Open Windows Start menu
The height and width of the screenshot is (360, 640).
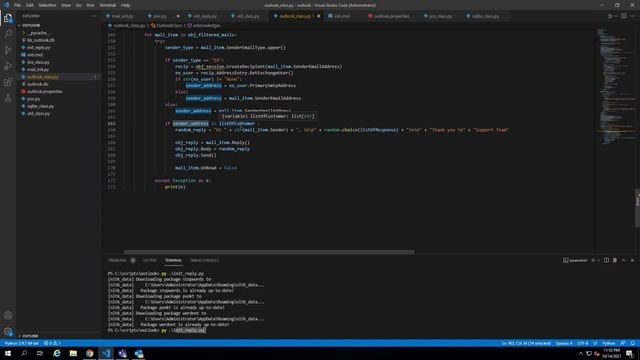[x=8, y=353]
